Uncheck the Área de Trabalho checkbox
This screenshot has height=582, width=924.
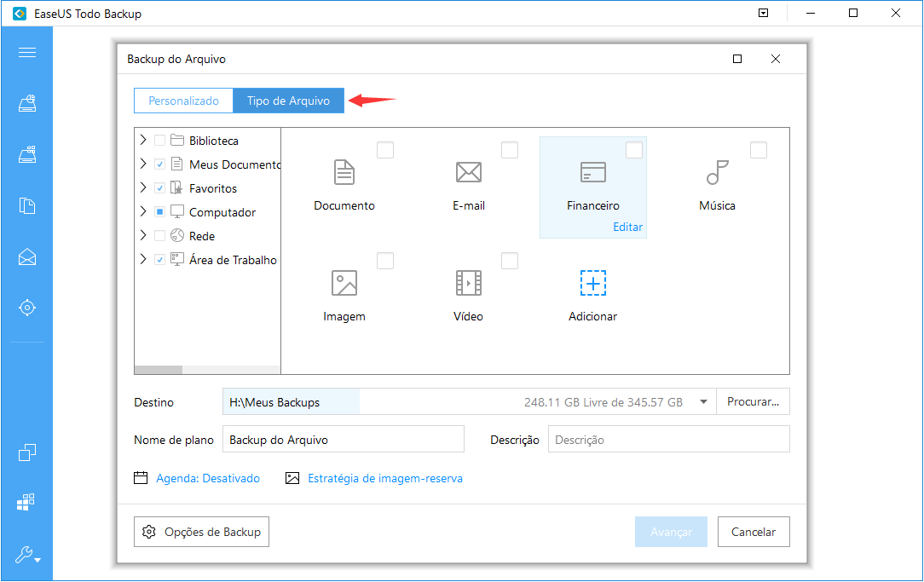(x=159, y=260)
